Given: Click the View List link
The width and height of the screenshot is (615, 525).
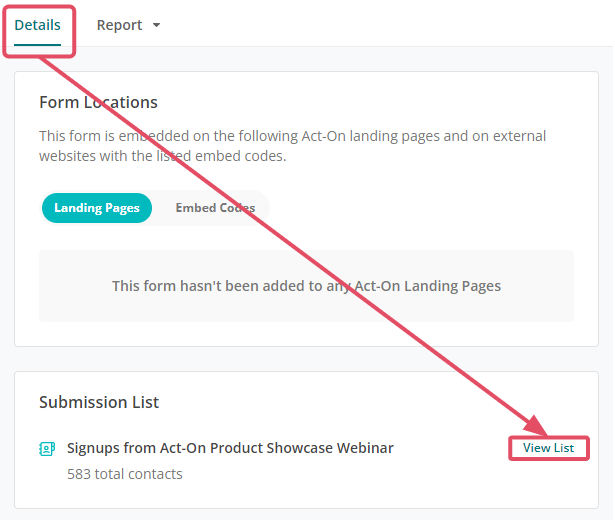Looking at the screenshot, I should tap(548, 448).
